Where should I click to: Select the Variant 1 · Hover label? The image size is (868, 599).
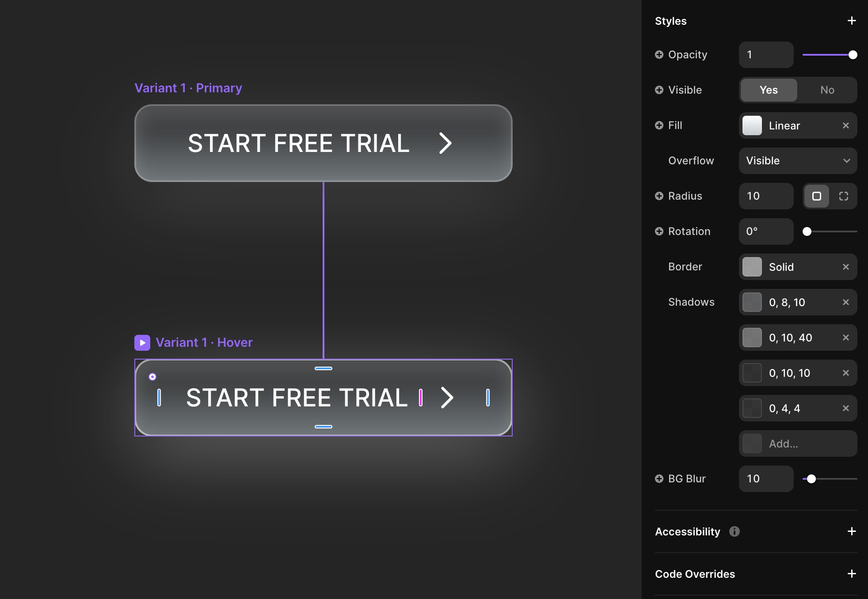pos(204,342)
